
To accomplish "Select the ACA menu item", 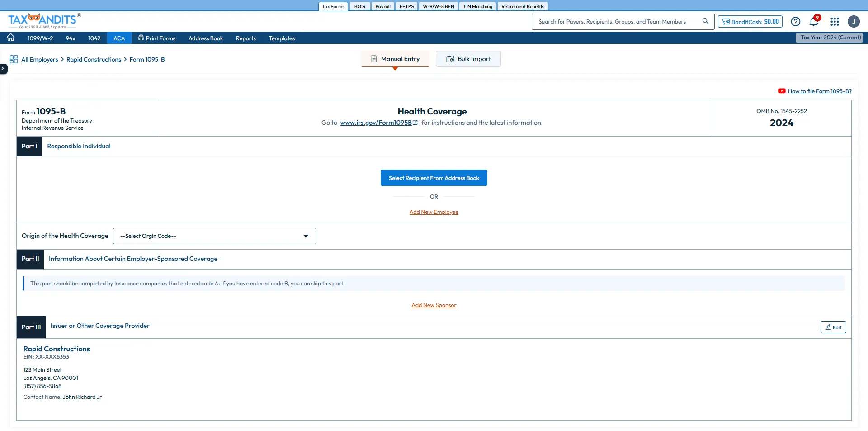I will [119, 38].
